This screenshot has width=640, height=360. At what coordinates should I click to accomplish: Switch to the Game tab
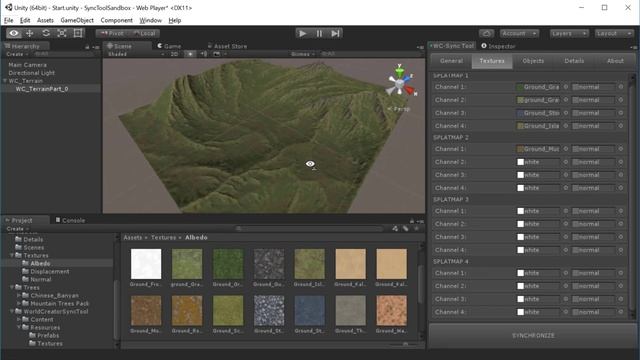point(169,46)
